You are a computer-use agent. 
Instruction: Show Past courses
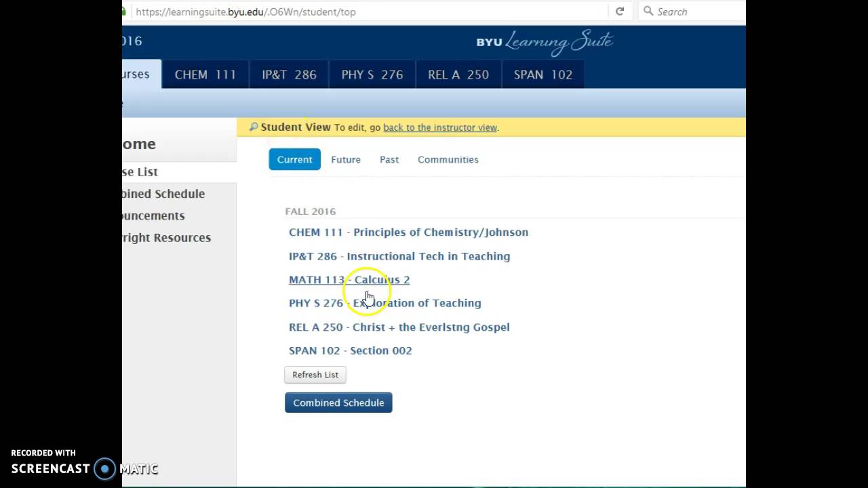(x=389, y=159)
